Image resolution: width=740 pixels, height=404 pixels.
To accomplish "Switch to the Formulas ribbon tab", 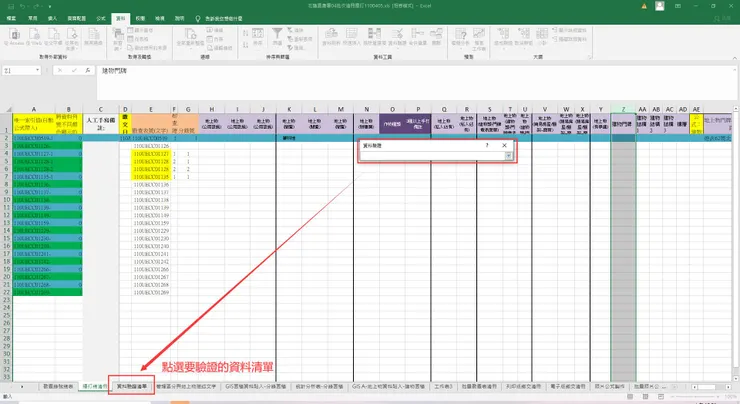I will pos(101,18).
